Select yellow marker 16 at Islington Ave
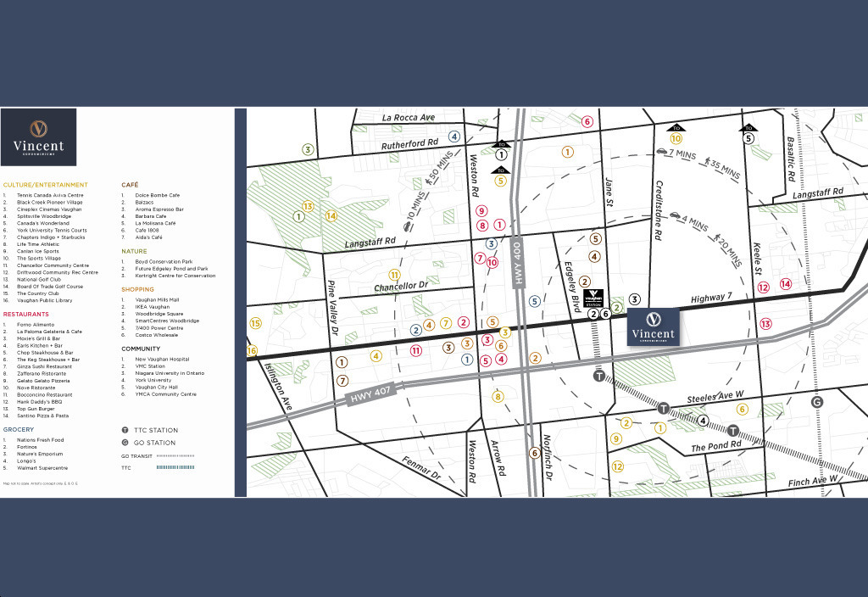Viewport: 868px width, 597px height. tap(251, 350)
